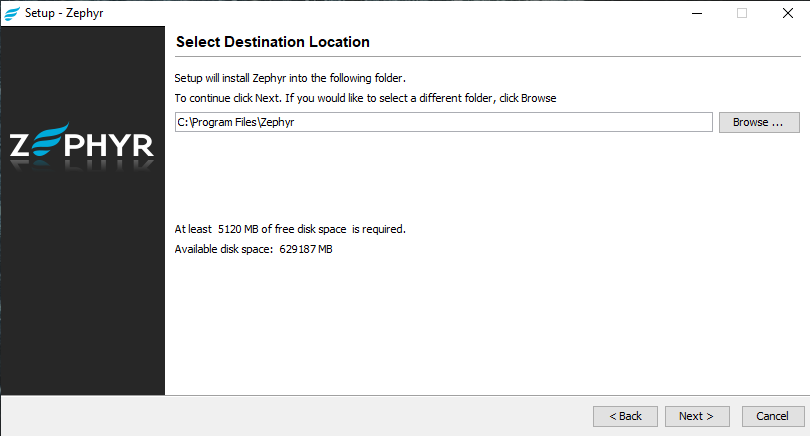Click the Zephyr logo in the left panel
The height and width of the screenshot is (436, 810).
point(82,146)
